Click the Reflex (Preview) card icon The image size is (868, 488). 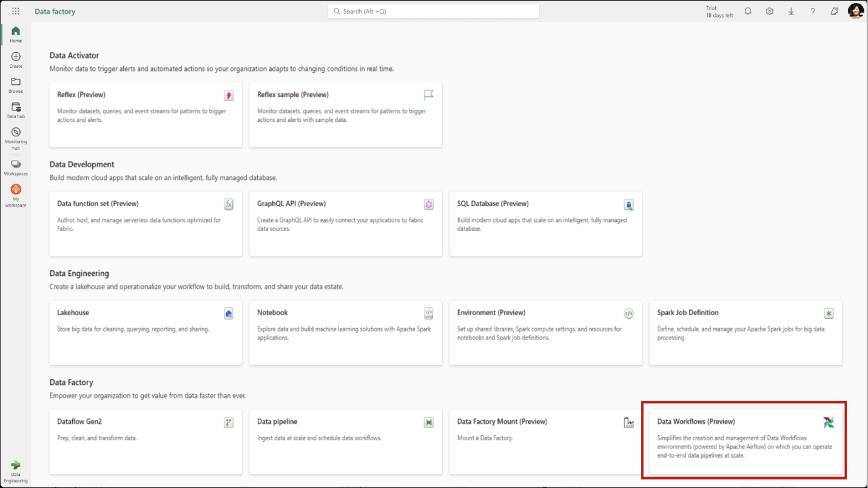(x=229, y=95)
